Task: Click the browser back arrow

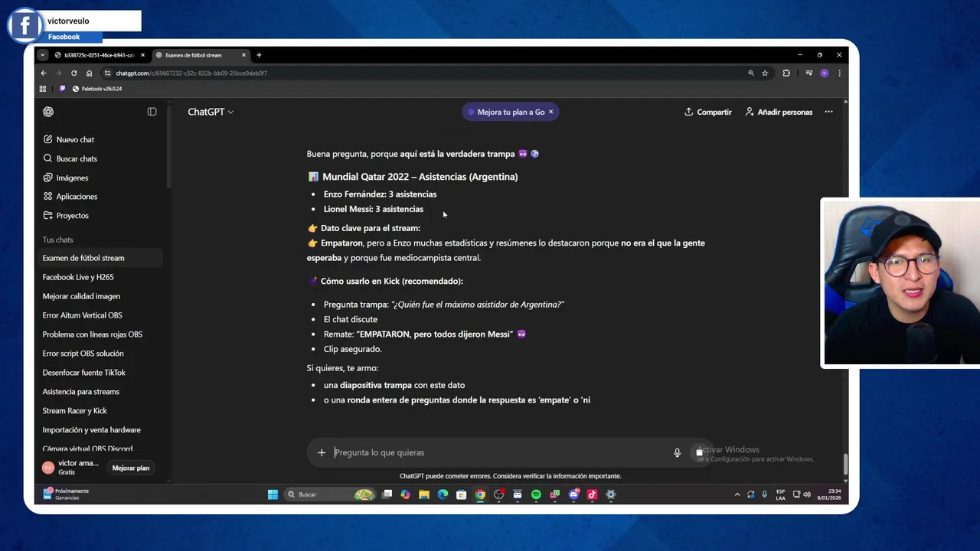Action: (x=43, y=73)
